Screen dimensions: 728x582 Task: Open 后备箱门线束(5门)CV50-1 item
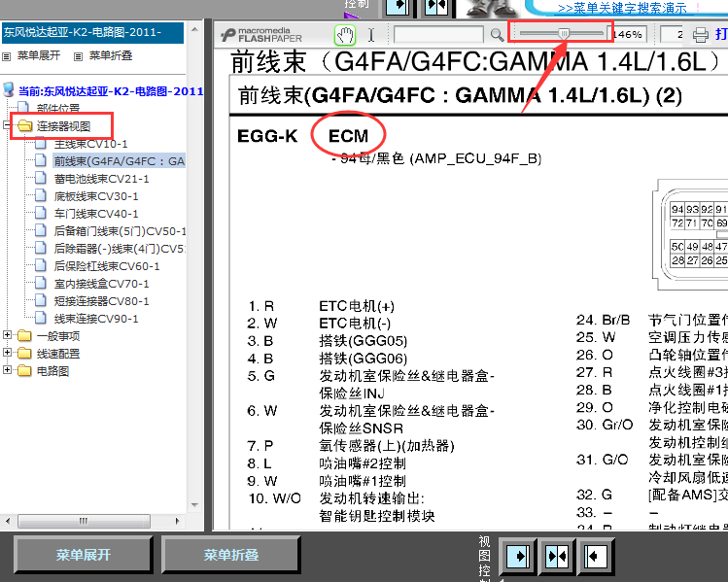tap(120, 231)
